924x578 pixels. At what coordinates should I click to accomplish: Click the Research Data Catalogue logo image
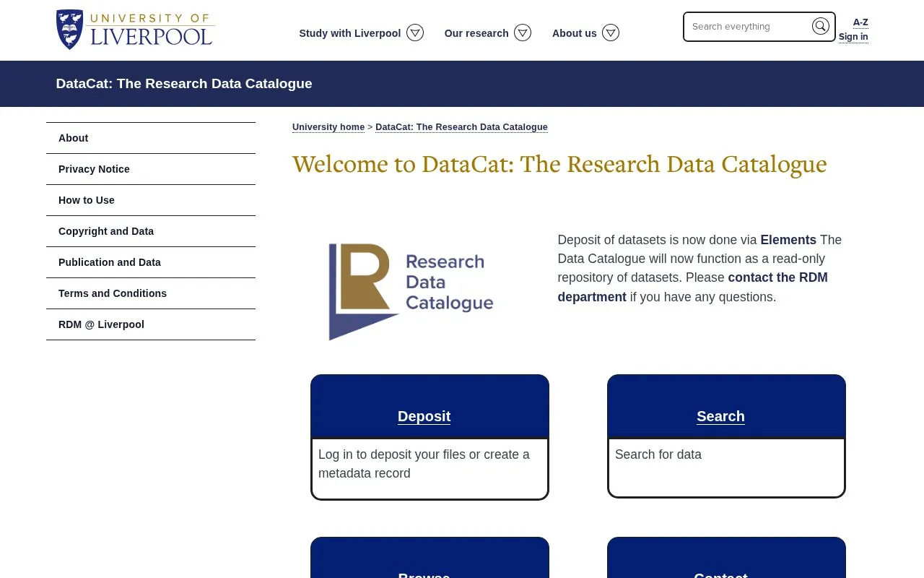pyautogui.click(x=411, y=291)
